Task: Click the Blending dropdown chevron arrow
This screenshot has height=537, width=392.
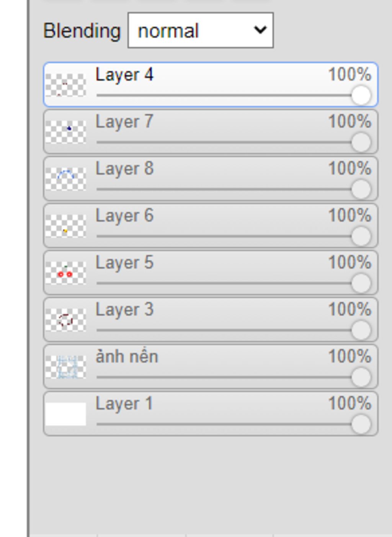Action: pyautogui.click(x=260, y=30)
